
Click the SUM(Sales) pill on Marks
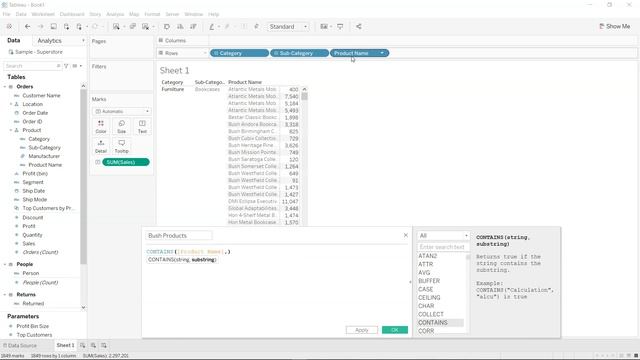[x=126, y=162]
